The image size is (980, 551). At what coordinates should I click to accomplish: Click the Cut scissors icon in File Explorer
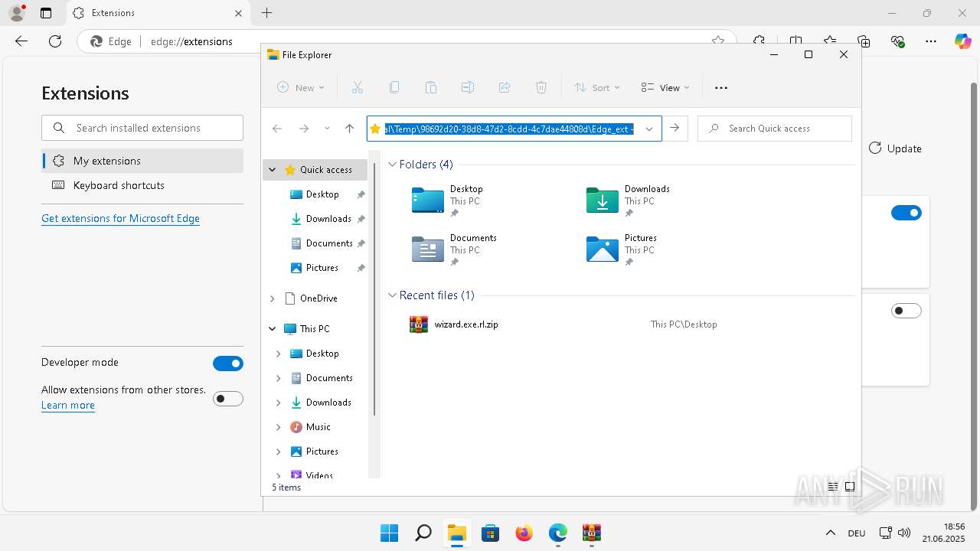[357, 87]
